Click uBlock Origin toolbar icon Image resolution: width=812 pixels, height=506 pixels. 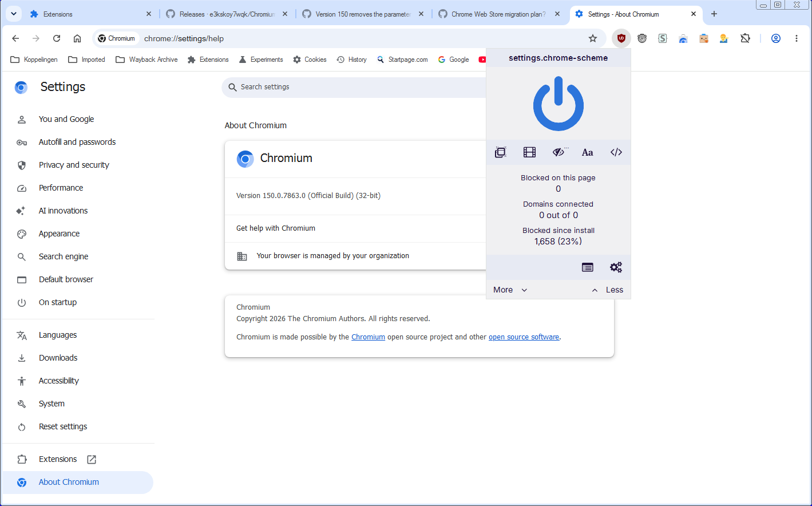coord(621,38)
